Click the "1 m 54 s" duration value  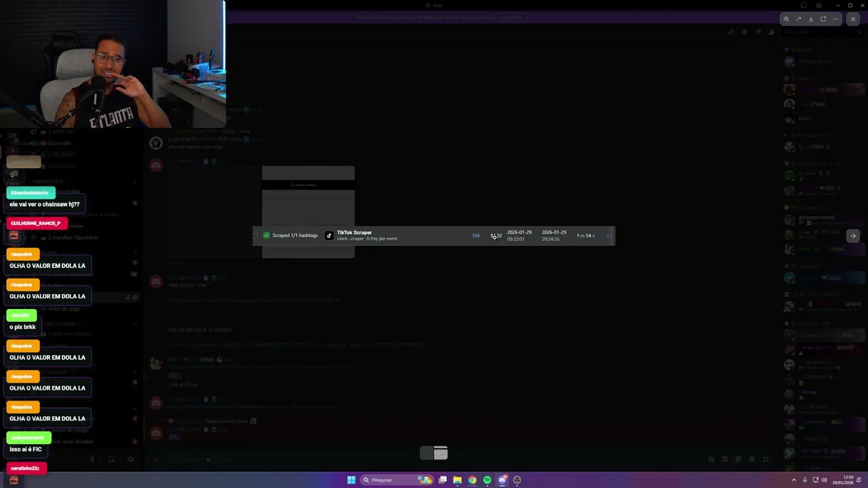(585, 235)
